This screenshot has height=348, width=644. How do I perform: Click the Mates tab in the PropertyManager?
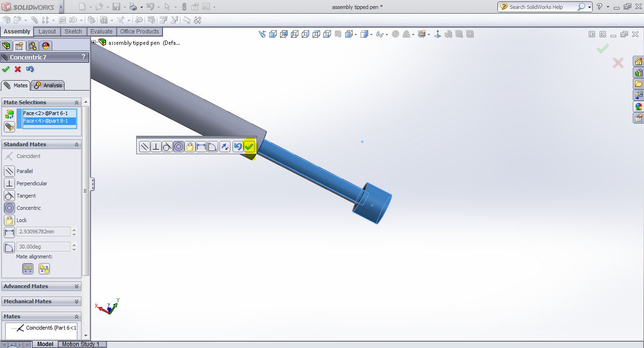(x=16, y=85)
